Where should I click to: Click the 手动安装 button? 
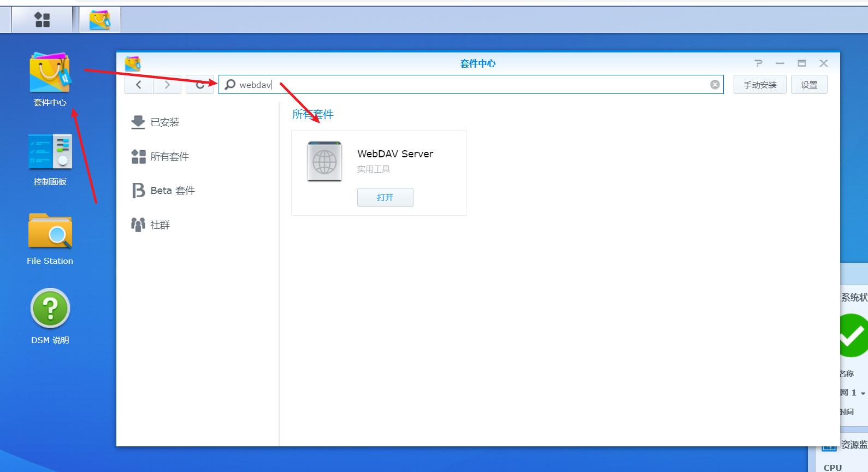pyautogui.click(x=759, y=85)
